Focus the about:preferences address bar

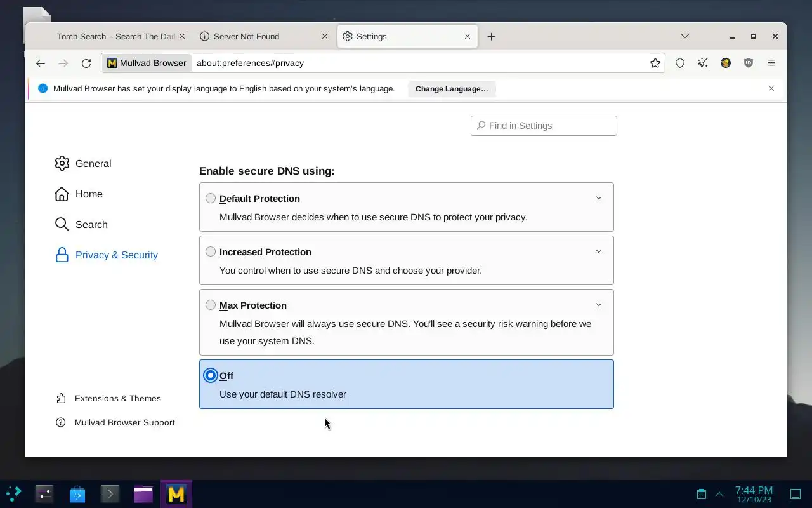pos(419,63)
